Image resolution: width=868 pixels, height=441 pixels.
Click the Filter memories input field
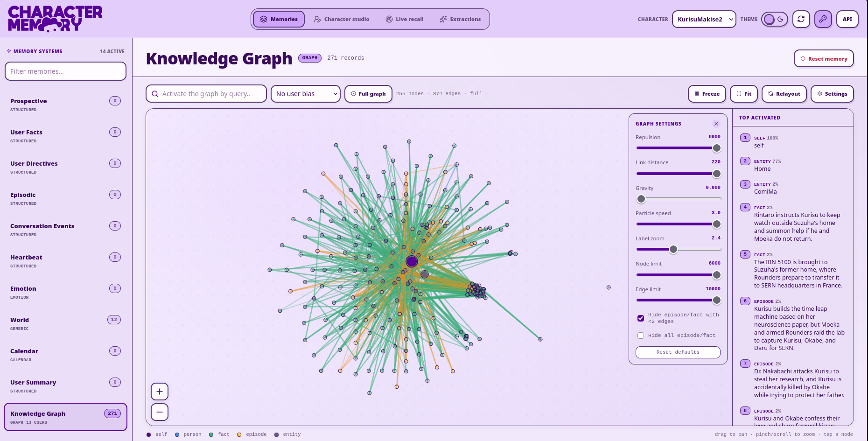tap(65, 71)
